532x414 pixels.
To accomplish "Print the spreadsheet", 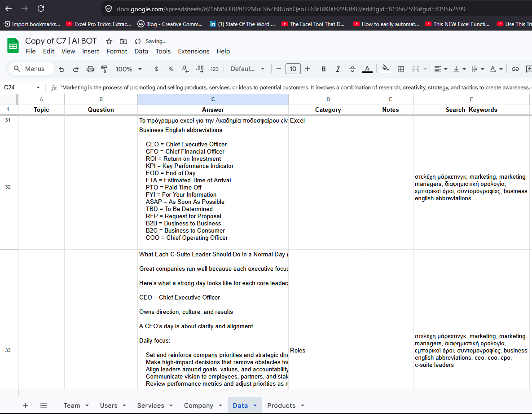I will (90, 69).
